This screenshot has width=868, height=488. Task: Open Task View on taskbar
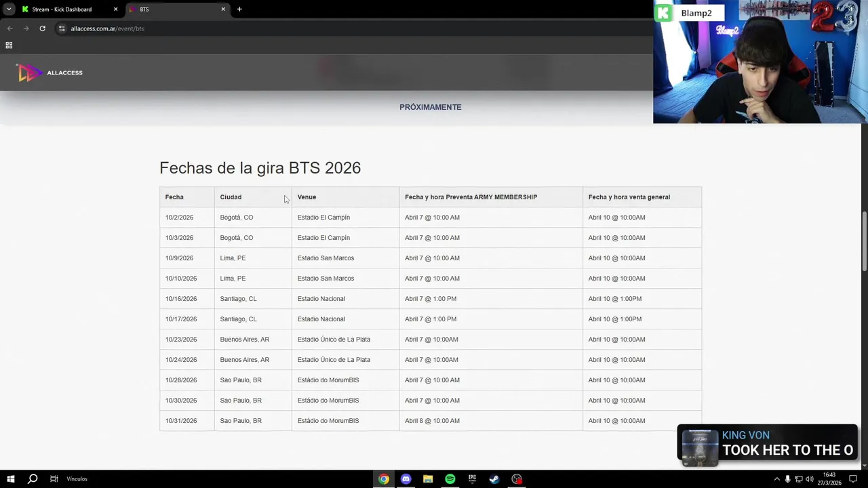[x=54, y=479]
